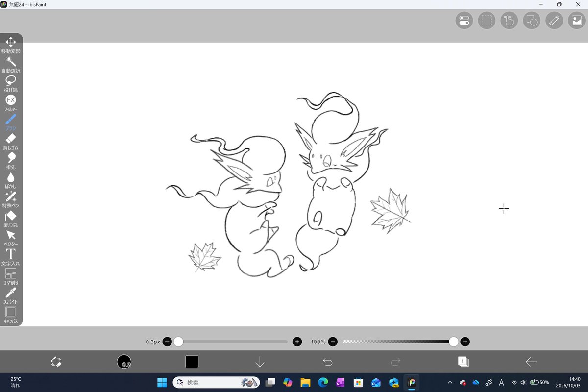Decrease brush thickness with the minus button
The width and height of the screenshot is (588, 392).
tap(167, 342)
